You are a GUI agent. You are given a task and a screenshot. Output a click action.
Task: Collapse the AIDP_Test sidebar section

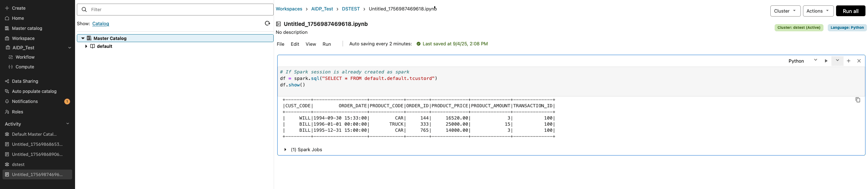point(70,48)
